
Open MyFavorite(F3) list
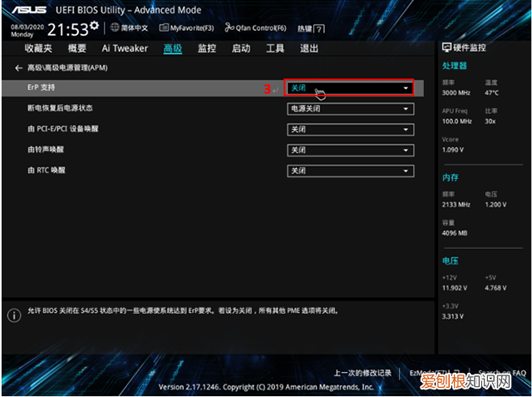[186, 27]
